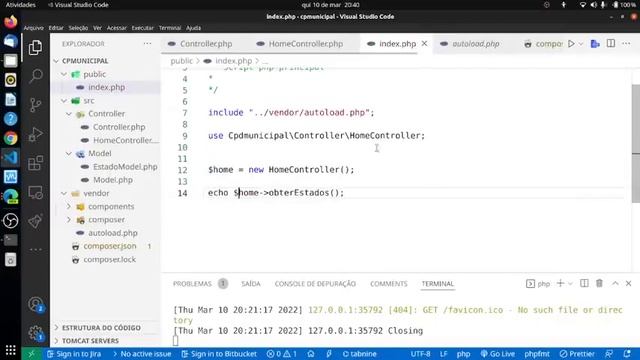Open notifications bell in status bar
This screenshot has width=640, height=360.
coord(627,354)
